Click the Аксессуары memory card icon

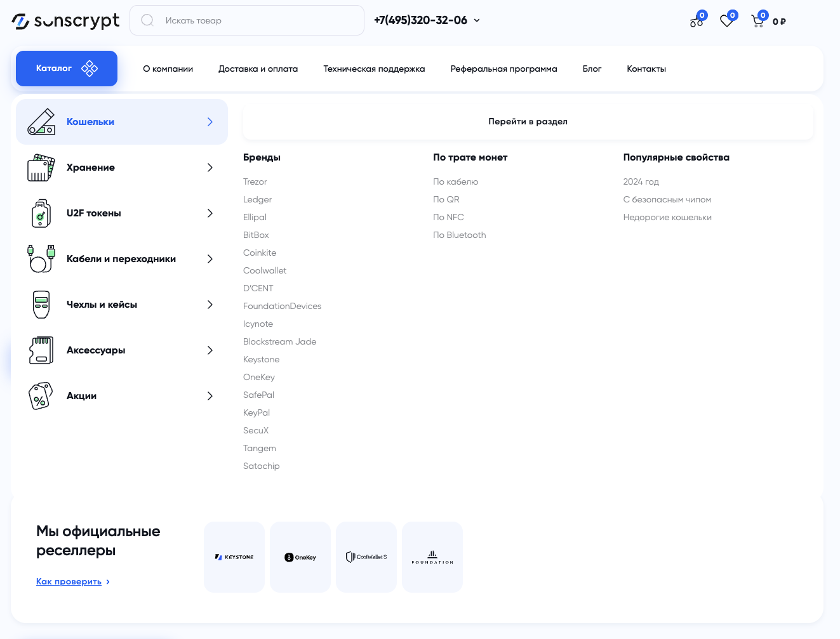point(41,350)
